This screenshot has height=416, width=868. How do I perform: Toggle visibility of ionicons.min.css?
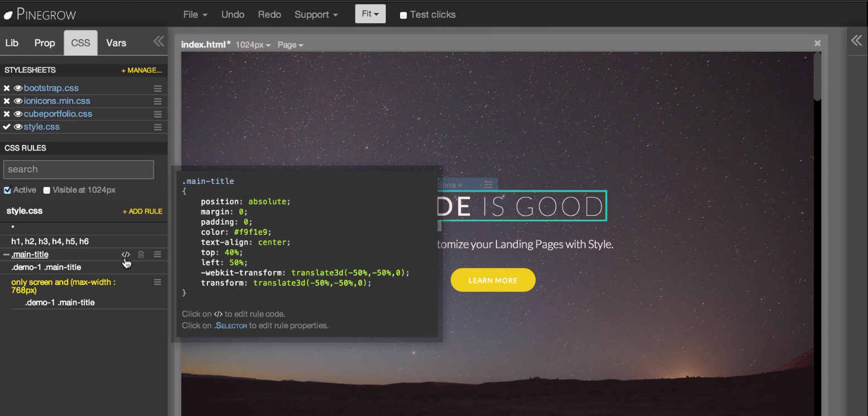[18, 101]
